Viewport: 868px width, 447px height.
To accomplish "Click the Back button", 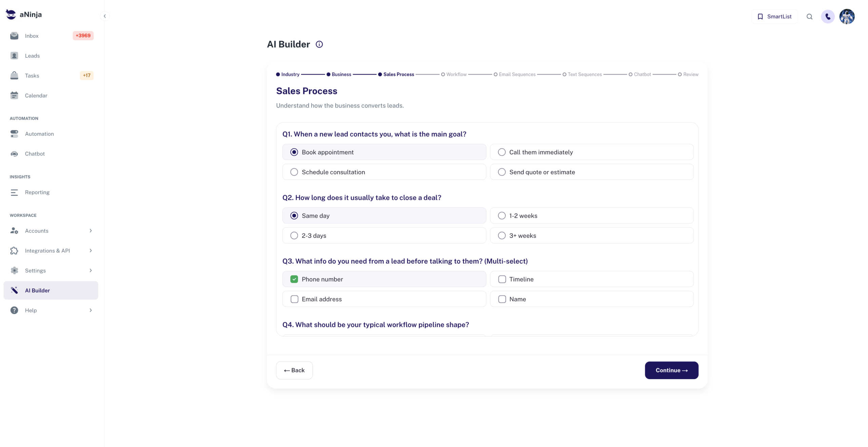I will click(294, 370).
